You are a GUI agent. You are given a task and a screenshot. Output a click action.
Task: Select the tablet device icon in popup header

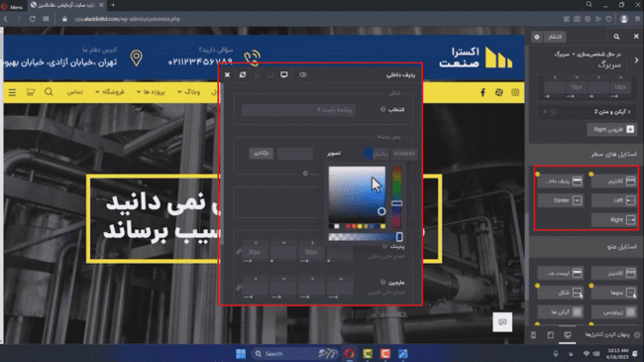click(x=270, y=74)
